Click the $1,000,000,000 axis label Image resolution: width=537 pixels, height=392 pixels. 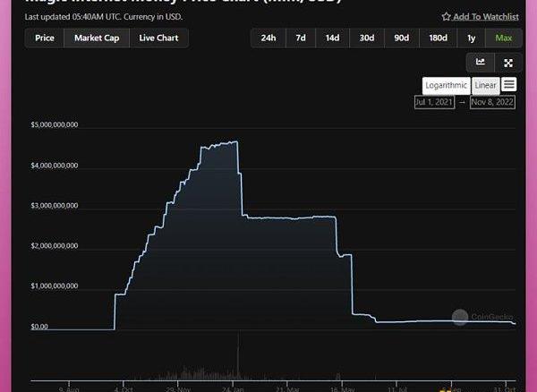55,285
